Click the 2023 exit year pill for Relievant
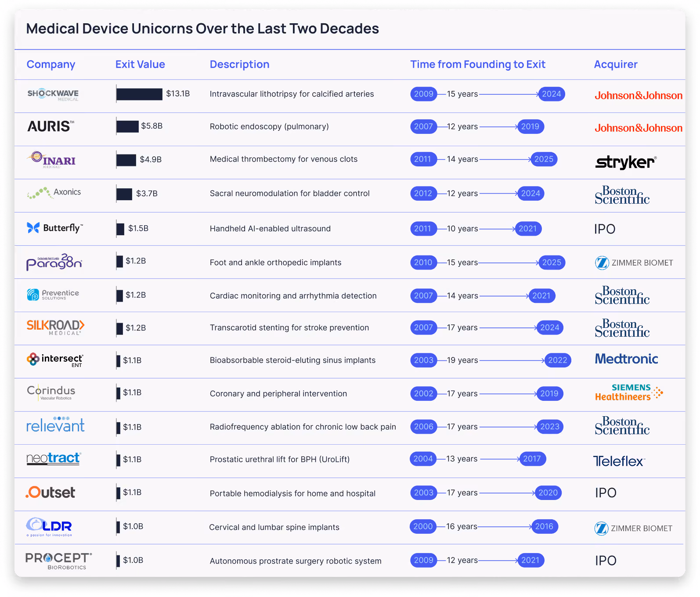The image size is (700, 597). point(550,426)
